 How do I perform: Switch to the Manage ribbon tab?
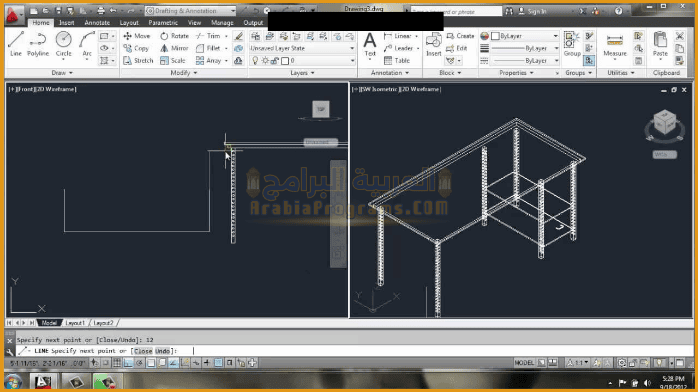coord(222,23)
